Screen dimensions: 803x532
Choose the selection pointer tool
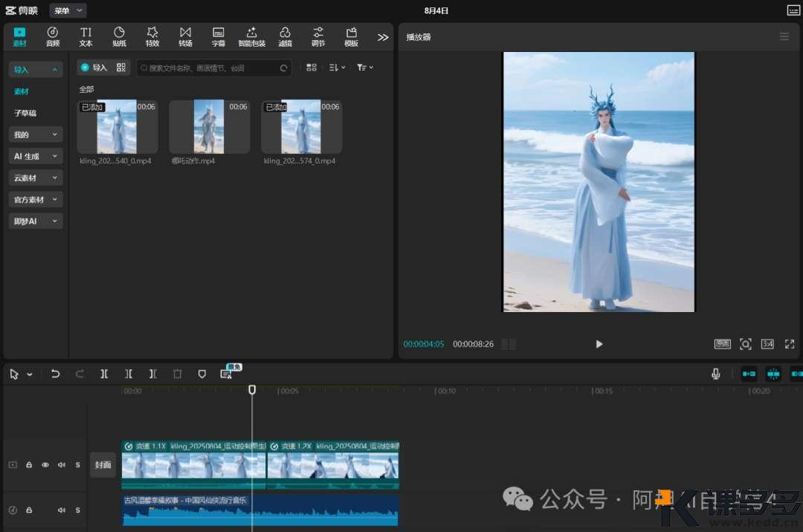[x=14, y=374]
